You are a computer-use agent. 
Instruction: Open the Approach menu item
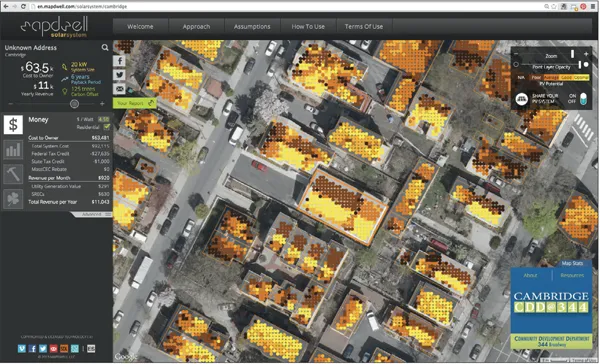(x=196, y=27)
